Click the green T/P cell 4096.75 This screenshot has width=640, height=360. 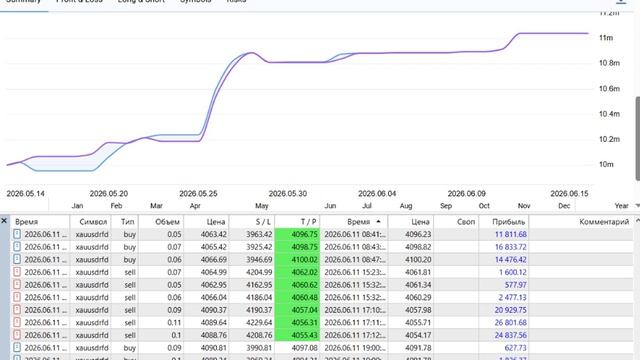(x=297, y=234)
